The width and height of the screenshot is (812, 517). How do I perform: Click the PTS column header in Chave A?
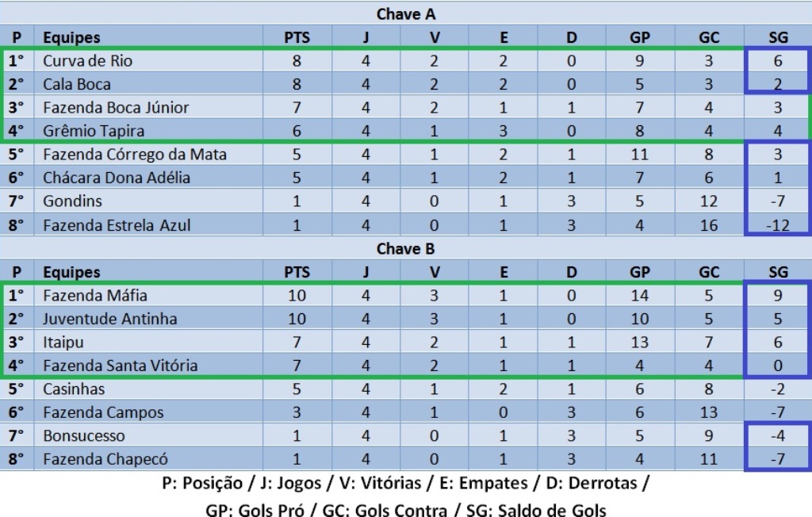(x=297, y=37)
